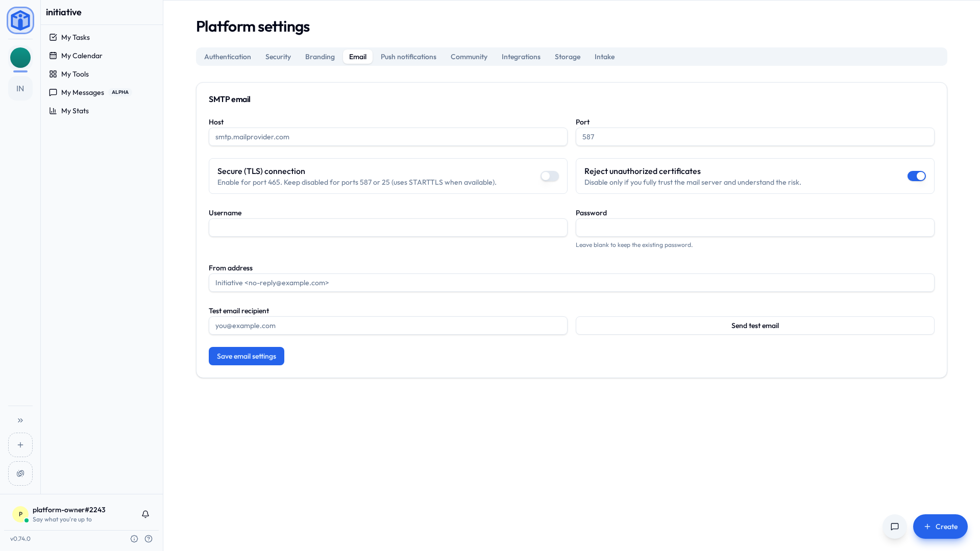This screenshot has height=551, width=980.
Task: Select the Email tab
Action: click(x=358, y=57)
